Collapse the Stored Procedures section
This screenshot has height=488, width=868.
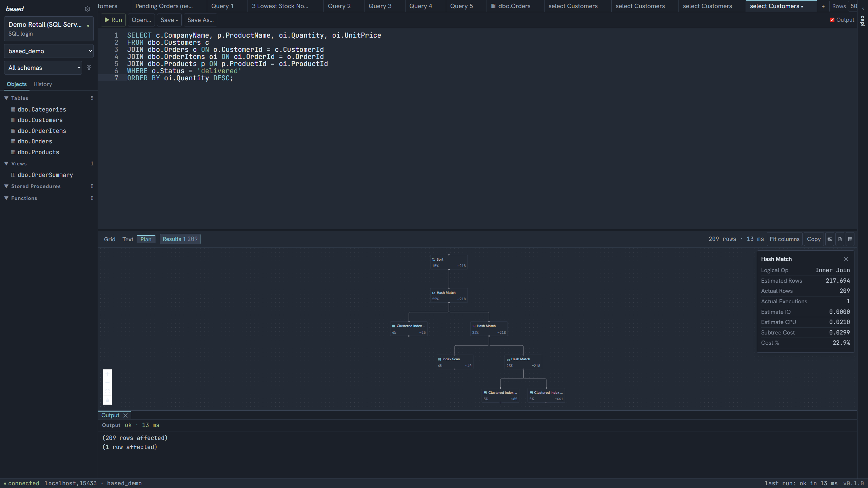pyautogui.click(x=6, y=186)
